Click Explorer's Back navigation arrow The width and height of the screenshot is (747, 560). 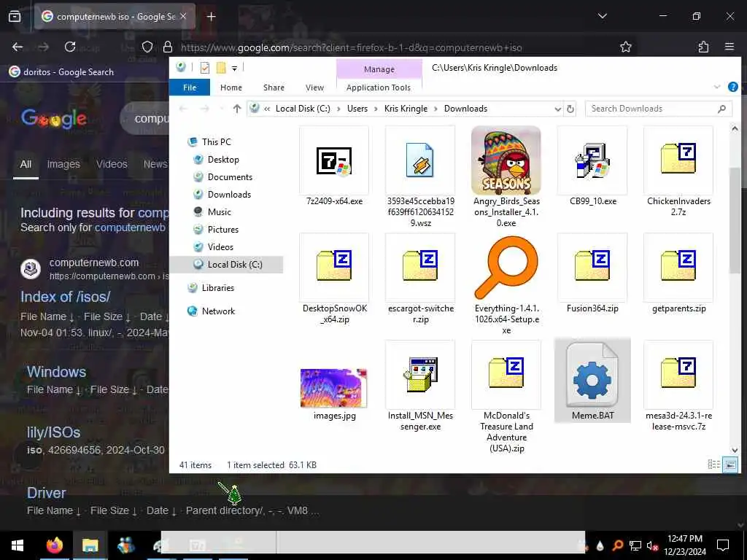coord(183,109)
